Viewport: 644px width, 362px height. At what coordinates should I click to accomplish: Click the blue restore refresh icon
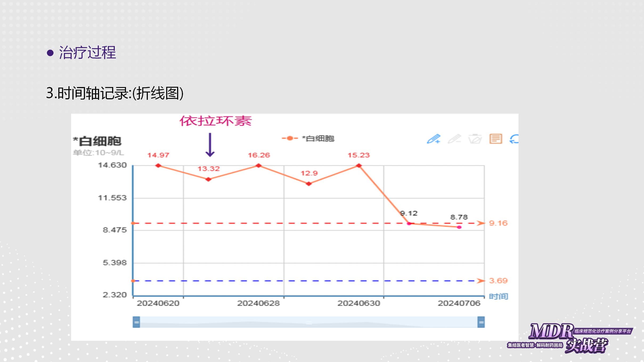tap(514, 139)
